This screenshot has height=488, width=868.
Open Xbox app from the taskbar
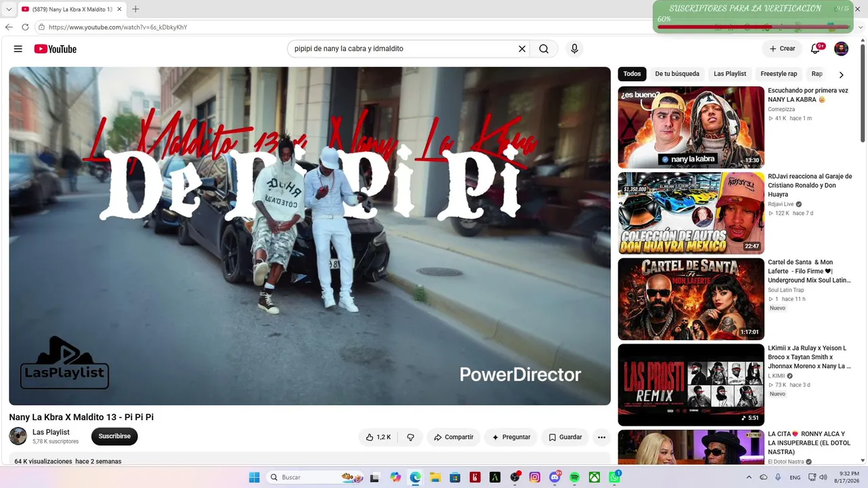594,477
